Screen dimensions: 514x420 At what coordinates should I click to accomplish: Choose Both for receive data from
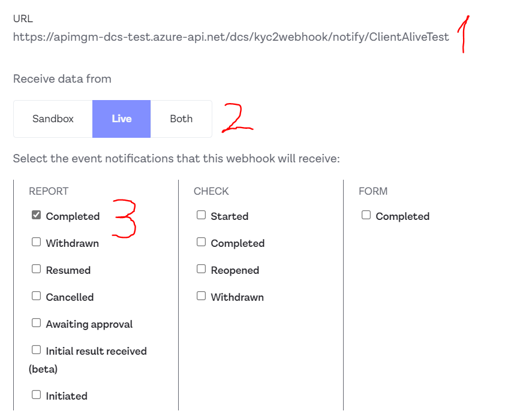pyautogui.click(x=181, y=119)
